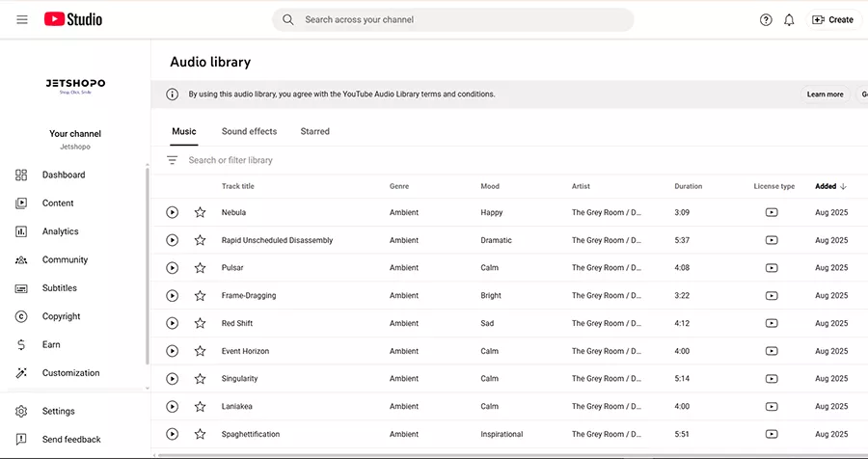The image size is (868, 459).
Task: Play the Rapid Unscheduled Disassembly track
Action: point(173,240)
